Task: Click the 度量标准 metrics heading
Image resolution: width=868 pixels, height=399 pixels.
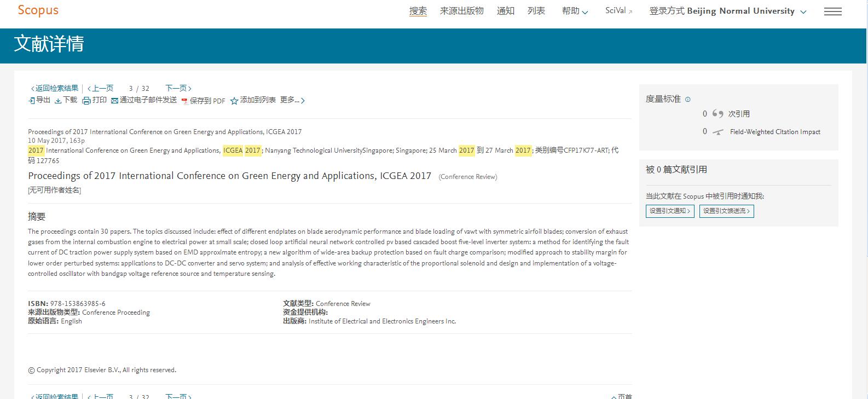Action: (663, 99)
